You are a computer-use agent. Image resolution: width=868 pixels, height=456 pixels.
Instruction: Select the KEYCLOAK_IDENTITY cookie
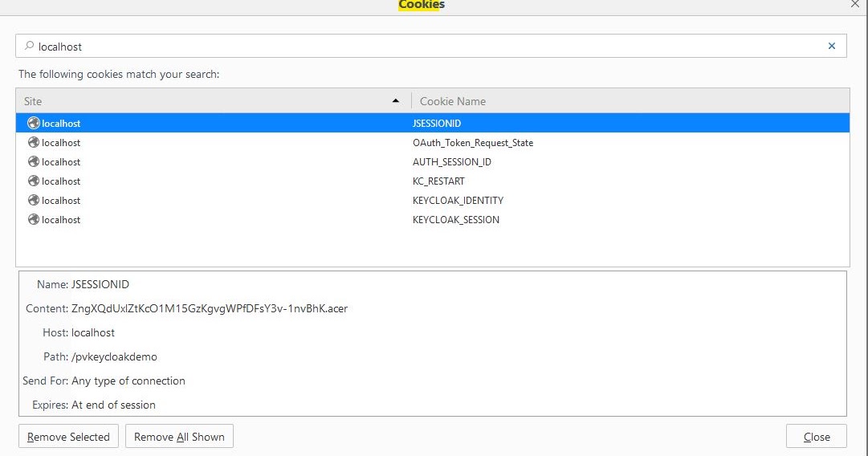(458, 201)
